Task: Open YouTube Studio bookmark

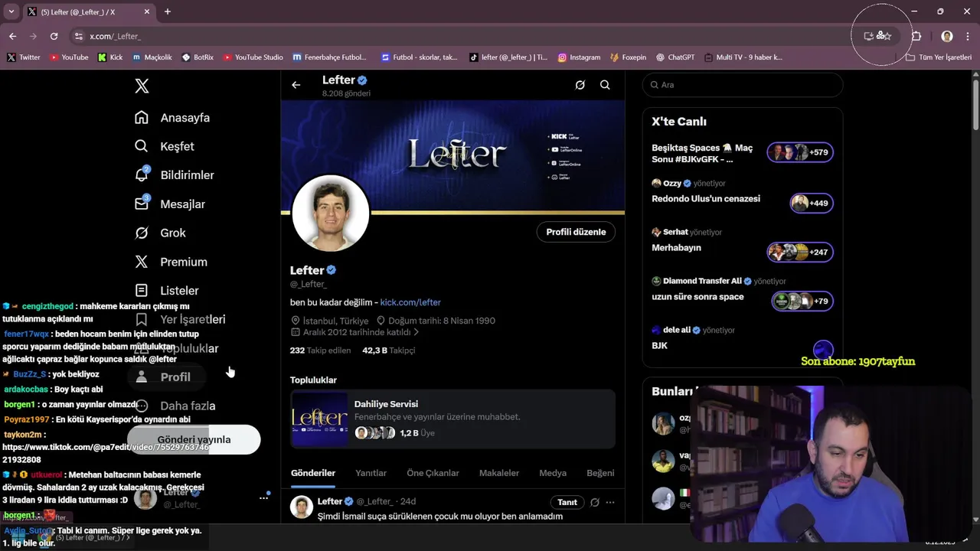Action: 253,57
